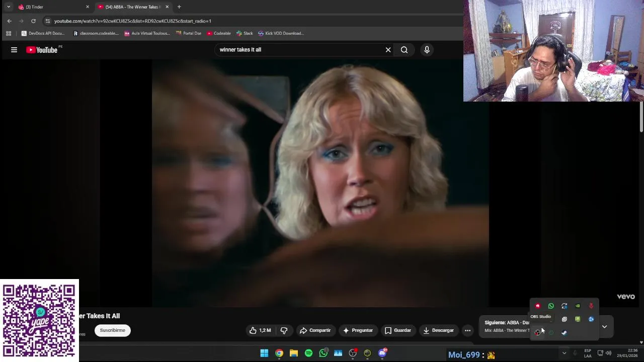The width and height of the screenshot is (644, 362).
Task: Open DevDocs API bookmark
Action: tap(43, 33)
